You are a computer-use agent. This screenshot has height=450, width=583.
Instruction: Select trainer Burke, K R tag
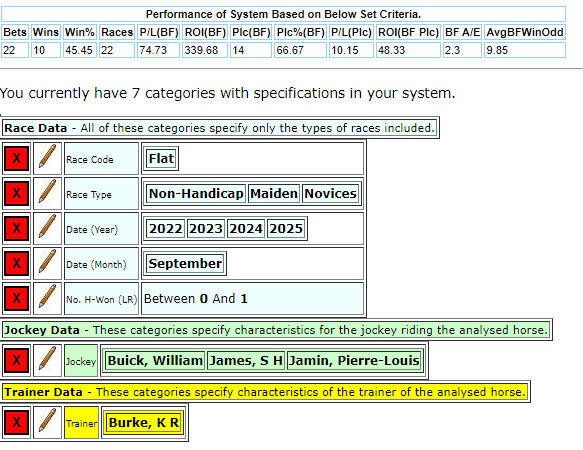click(x=144, y=423)
